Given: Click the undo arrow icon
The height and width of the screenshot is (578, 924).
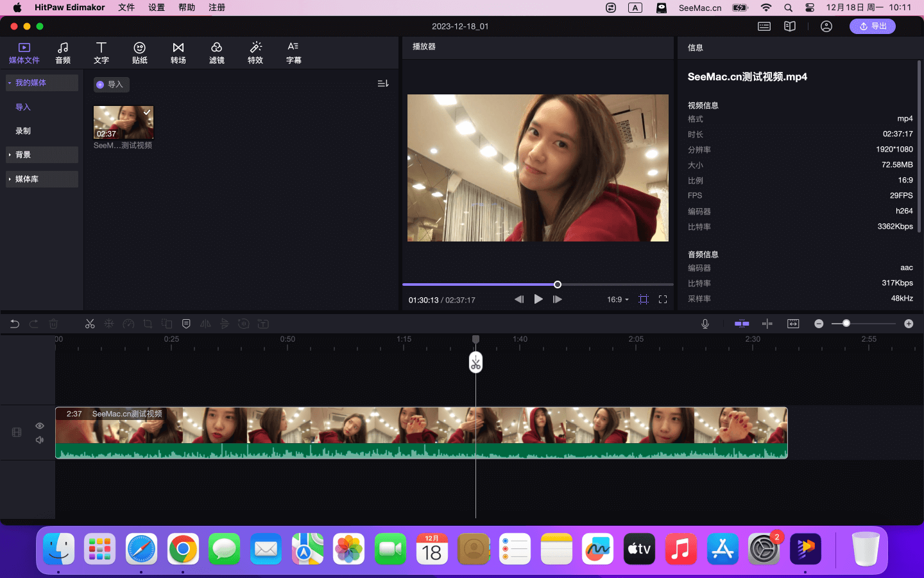Looking at the screenshot, I should click(x=15, y=324).
